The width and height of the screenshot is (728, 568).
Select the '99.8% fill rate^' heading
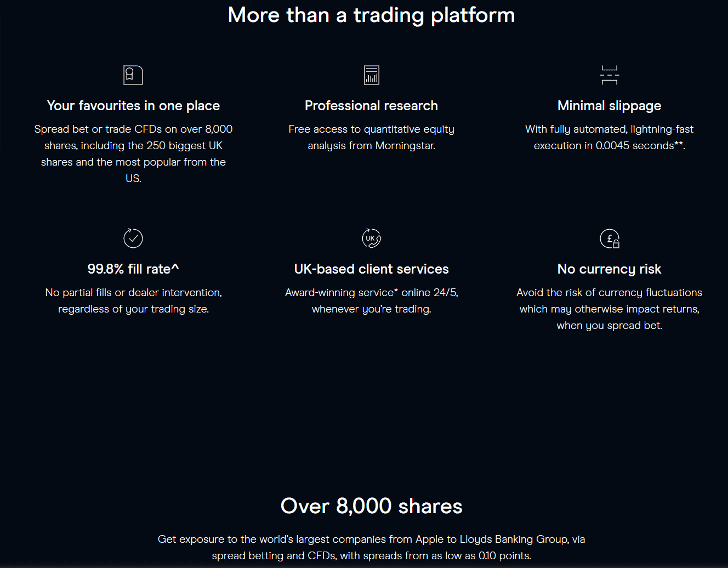[x=133, y=269]
